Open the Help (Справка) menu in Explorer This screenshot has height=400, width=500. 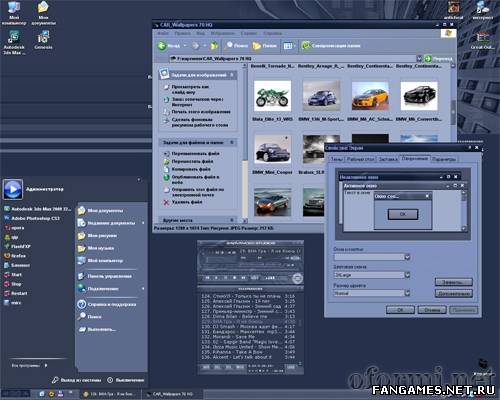(273, 33)
